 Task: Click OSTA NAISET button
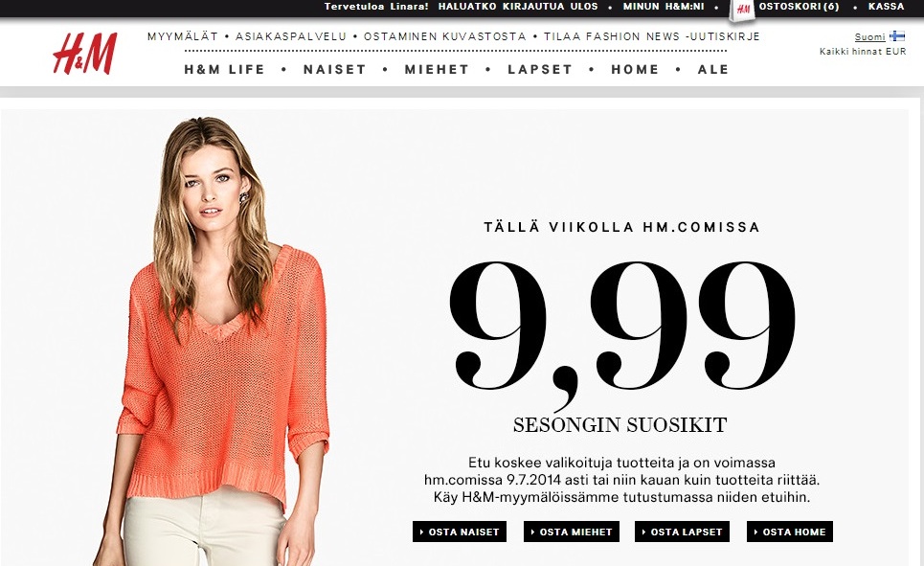[460, 532]
